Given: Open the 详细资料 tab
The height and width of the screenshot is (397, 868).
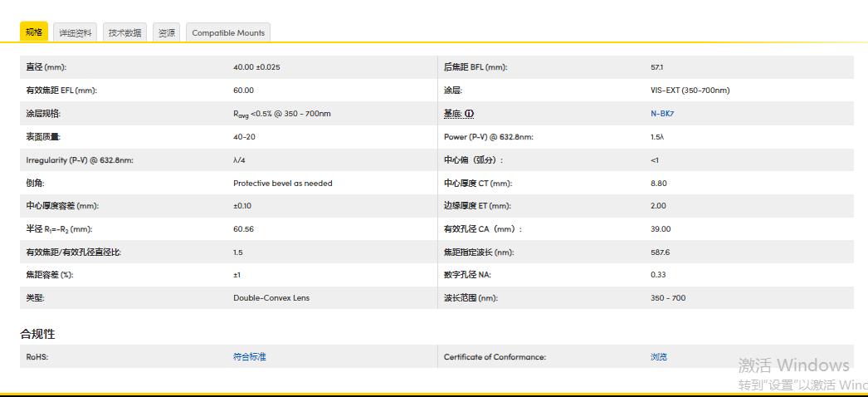Looking at the screenshot, I should coord(76,33).
